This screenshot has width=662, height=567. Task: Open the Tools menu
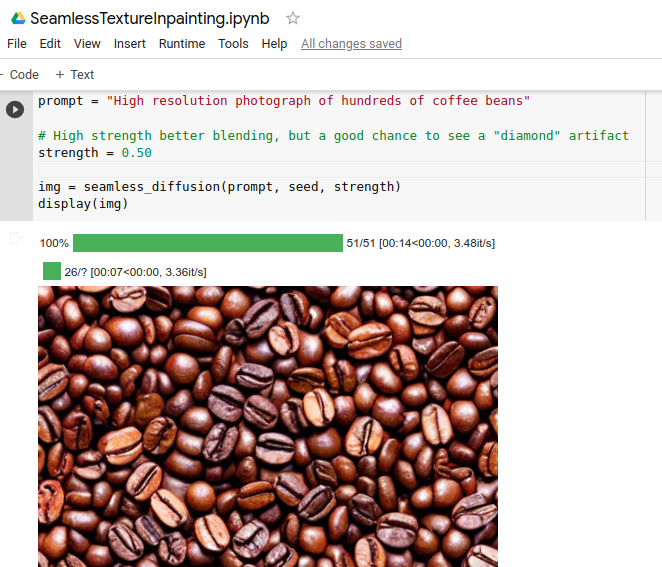(x=233, y=44)
